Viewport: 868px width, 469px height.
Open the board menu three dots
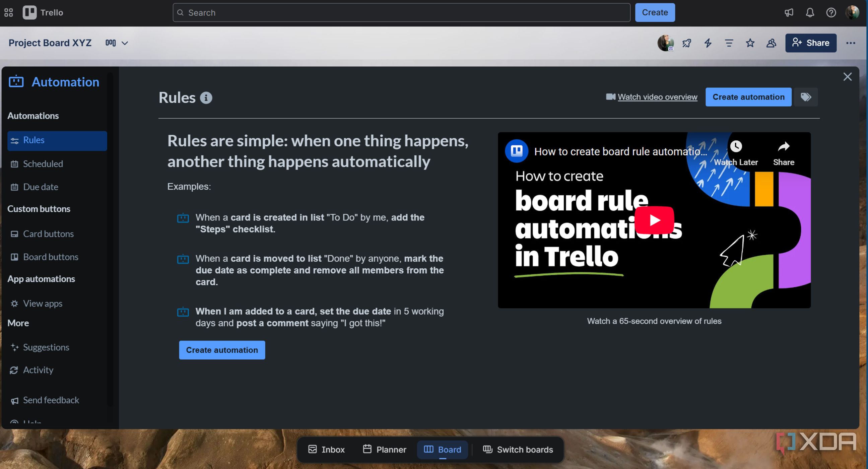(x=851, y=43)
